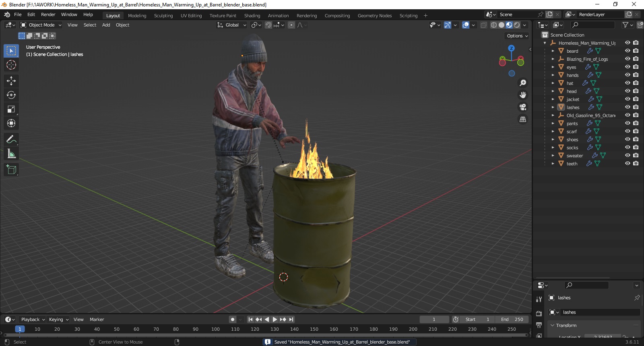Viewport: 644px width, 346px height.
Task: Switch to wireframe viewport shading
Action: click(x=494, y=25)
